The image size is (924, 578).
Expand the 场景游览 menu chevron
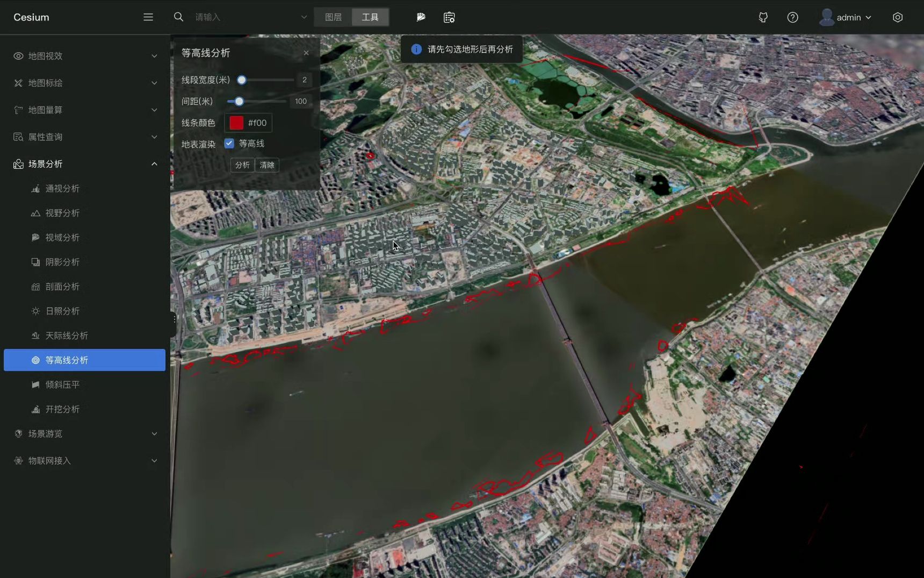tap(154, 433)
